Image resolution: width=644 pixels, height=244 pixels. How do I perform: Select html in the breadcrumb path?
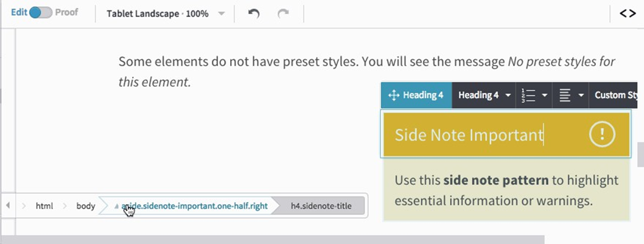coord(44,206)
